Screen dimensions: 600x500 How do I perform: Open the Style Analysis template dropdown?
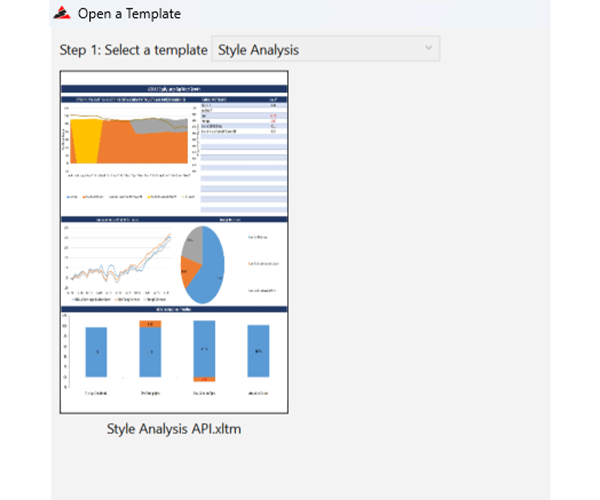tap(326, 49)
